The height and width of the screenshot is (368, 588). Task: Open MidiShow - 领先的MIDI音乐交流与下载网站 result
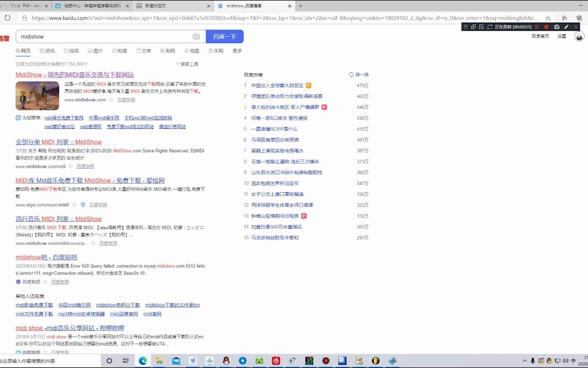tap(75, 75)
